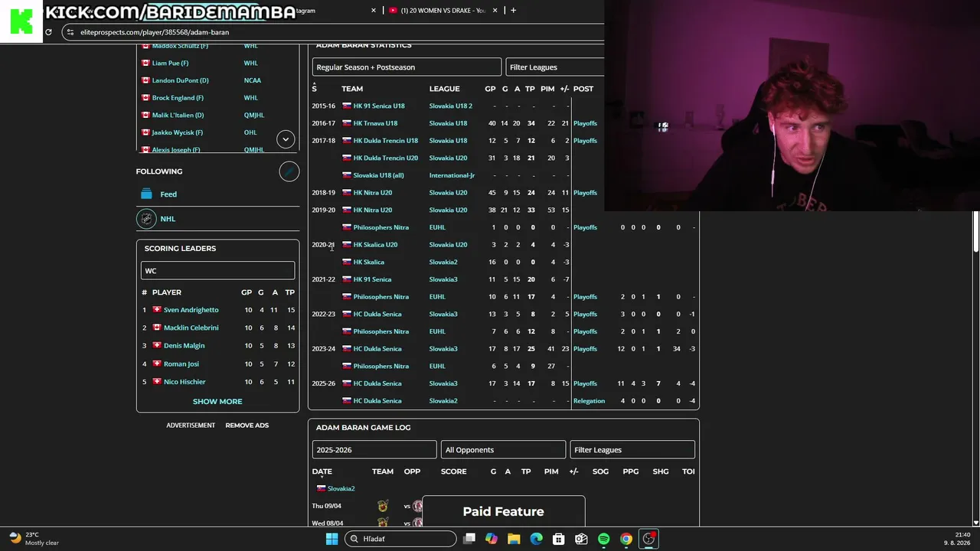Open the OBS Studio taskbar icon
Screen dimensions: 980x551
pos(649,539)
